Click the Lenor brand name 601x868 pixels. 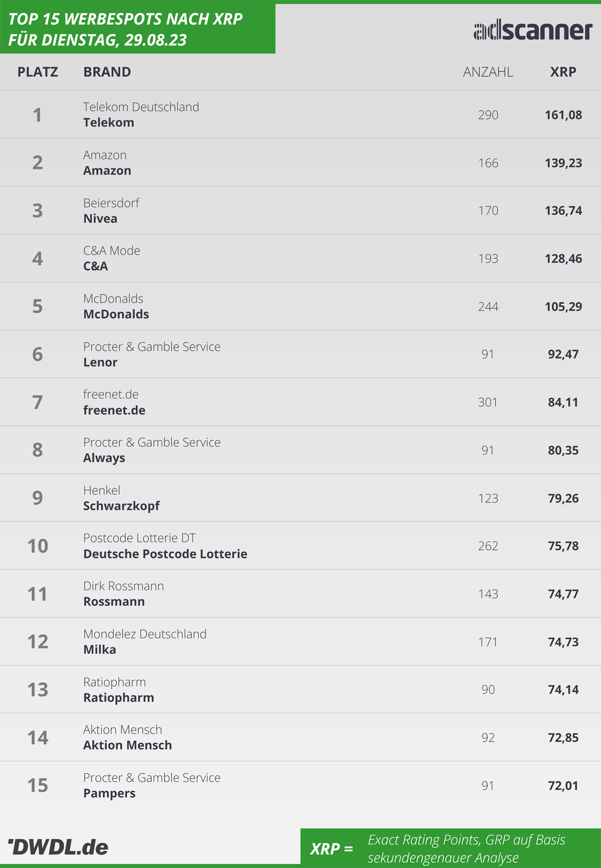(x=100, y=362)
